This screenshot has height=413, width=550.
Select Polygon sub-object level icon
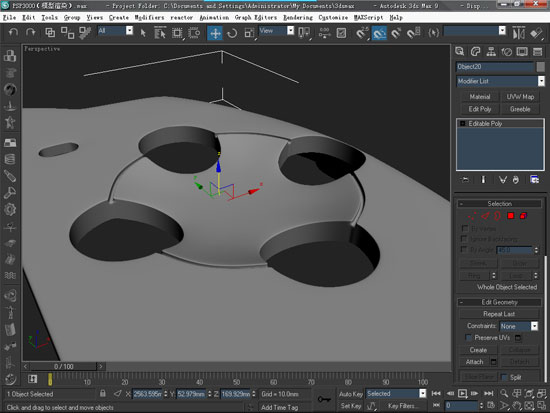tap(511, 216)
